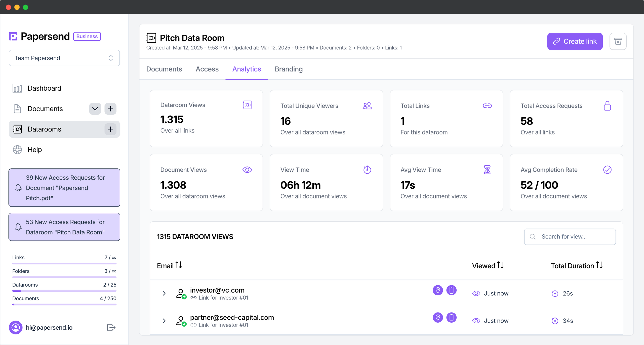Click the mobile device icon for partner@seed-capital.com
Image resolution: width=644 pixels, height=345 pixels.
tap(451, 318)
